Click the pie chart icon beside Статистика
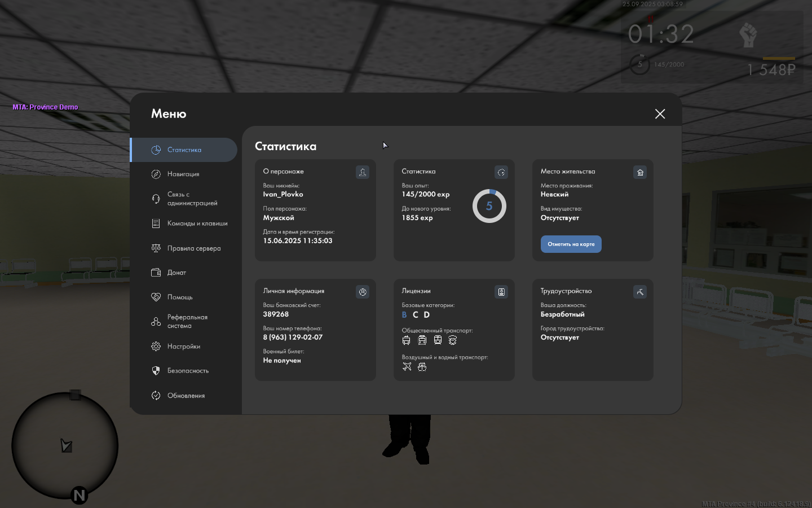 [x=156, y=150]
